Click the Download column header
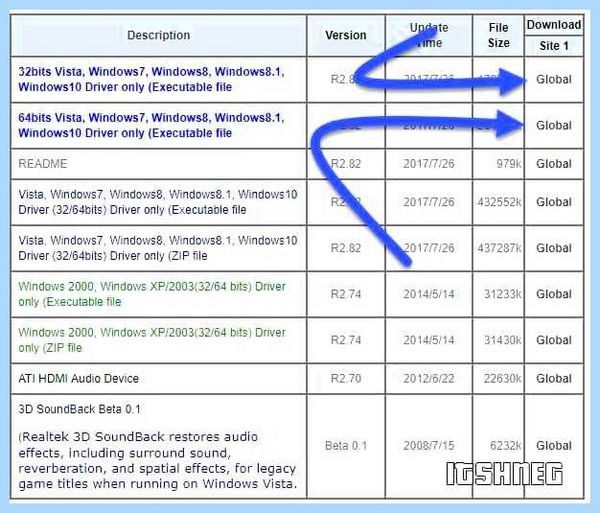This screenshot has width=600, height=513. pyautogui.click(x=554, y=25)
